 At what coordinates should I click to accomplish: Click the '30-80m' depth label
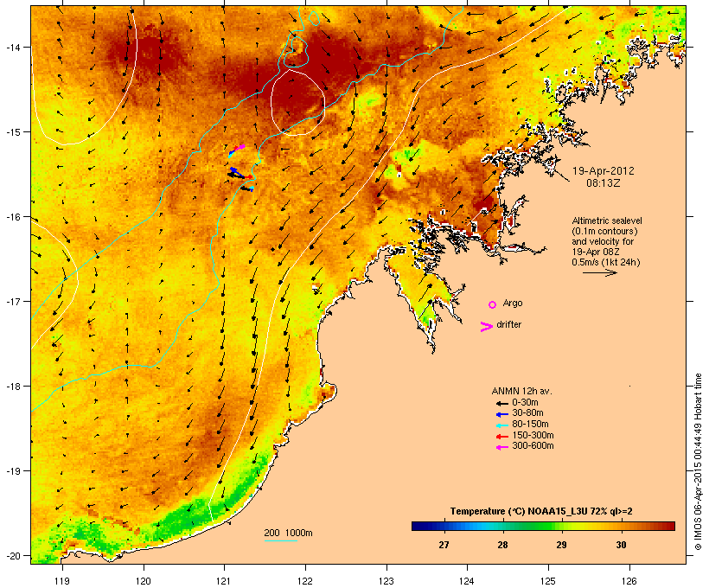[527, 413]
